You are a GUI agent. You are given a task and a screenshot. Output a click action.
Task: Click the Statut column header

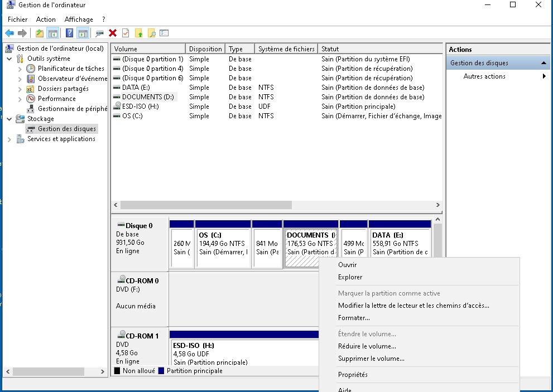tap(330, 49)
